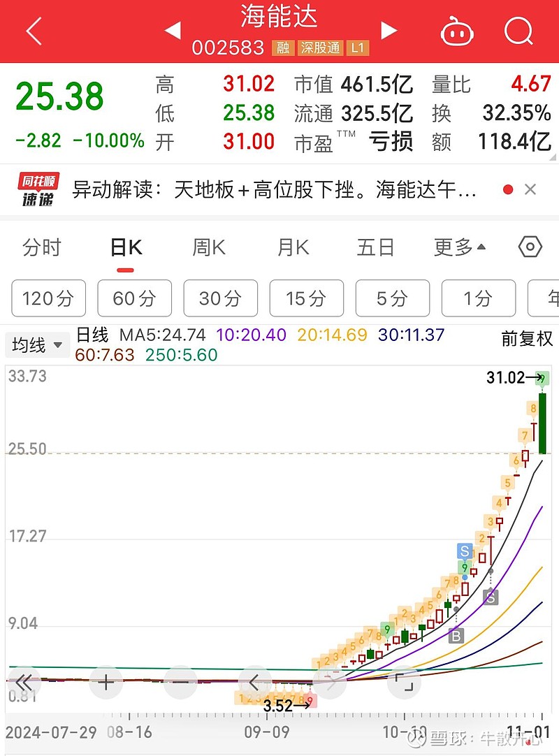Tap the stock name 海能达 title

(x=279, y=16)
